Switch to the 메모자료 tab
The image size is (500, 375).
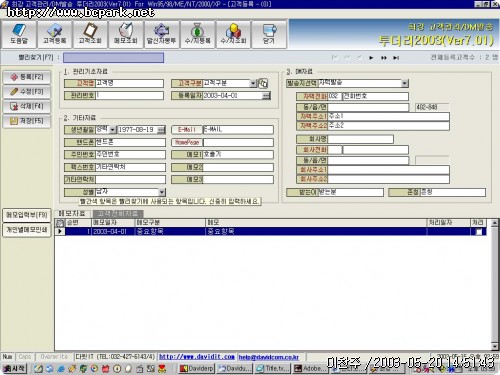[72, 213]
